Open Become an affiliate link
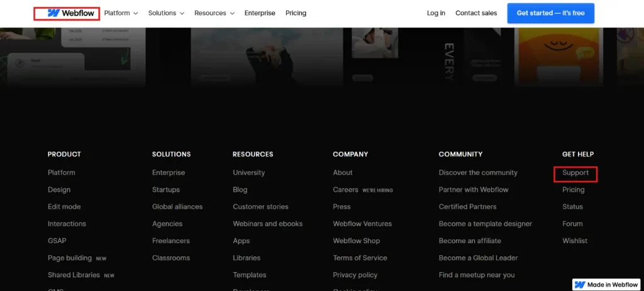The image size is (644, 291). point(470,241)
